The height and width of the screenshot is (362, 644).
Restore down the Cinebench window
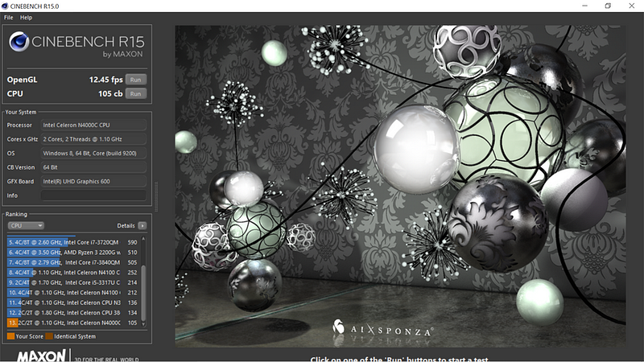pos(609,6)
